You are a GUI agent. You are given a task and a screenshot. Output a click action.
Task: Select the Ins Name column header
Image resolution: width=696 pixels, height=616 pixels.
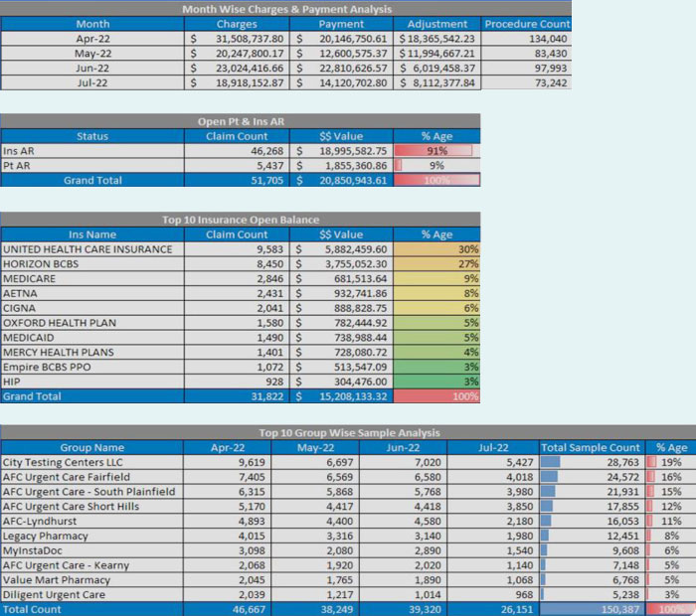tap(92, 234)
